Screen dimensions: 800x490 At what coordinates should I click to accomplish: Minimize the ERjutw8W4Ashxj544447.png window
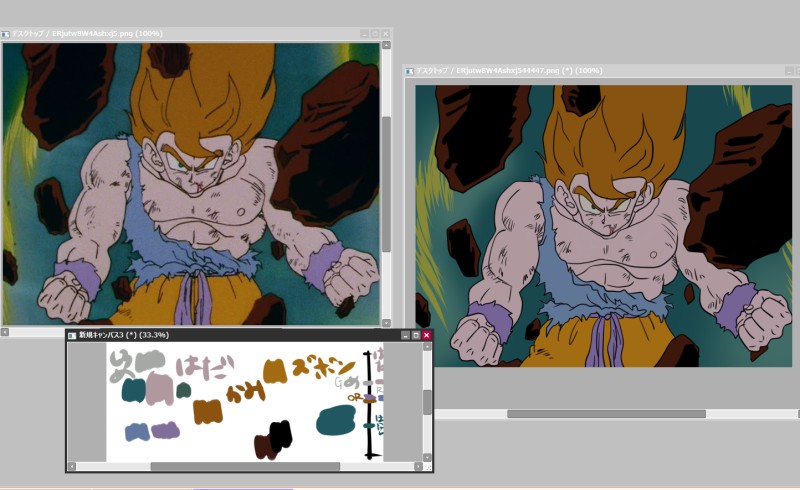click(789, 71)
